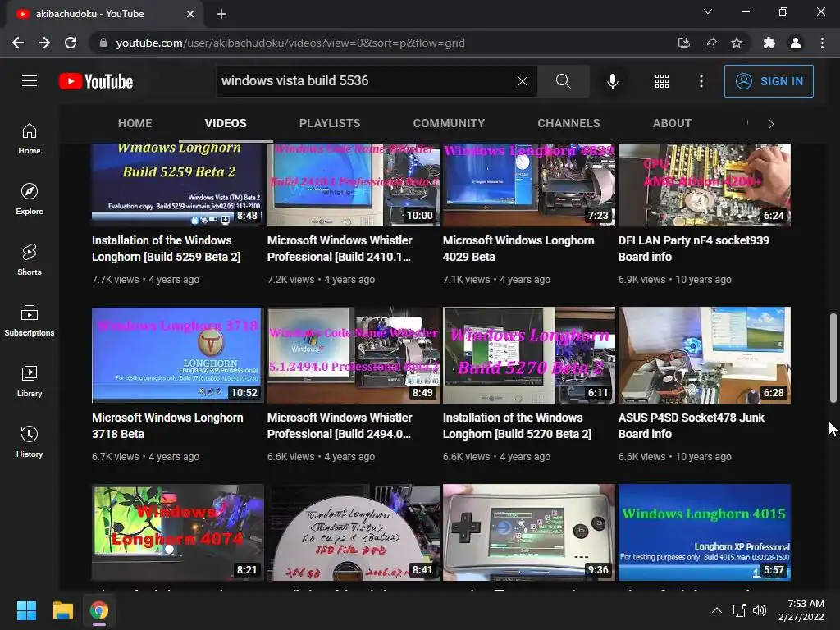Open Installation of Windows Longhorn Build 5259 title

point(166,249)
